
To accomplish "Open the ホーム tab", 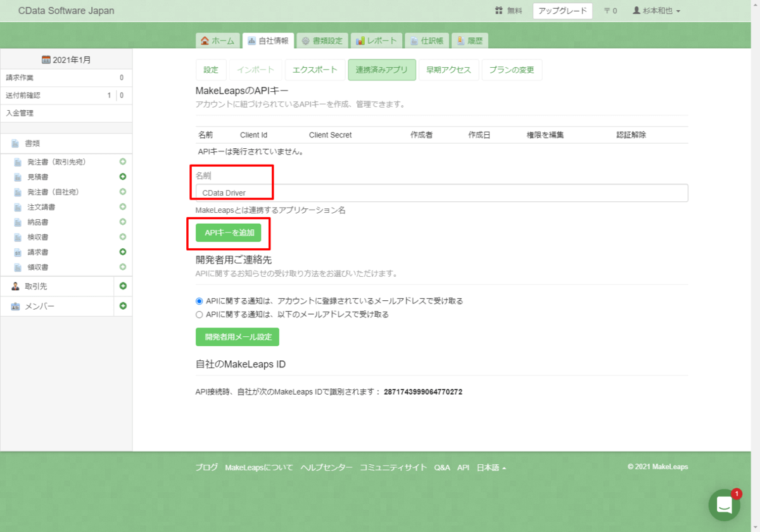I will pos(217,41).
